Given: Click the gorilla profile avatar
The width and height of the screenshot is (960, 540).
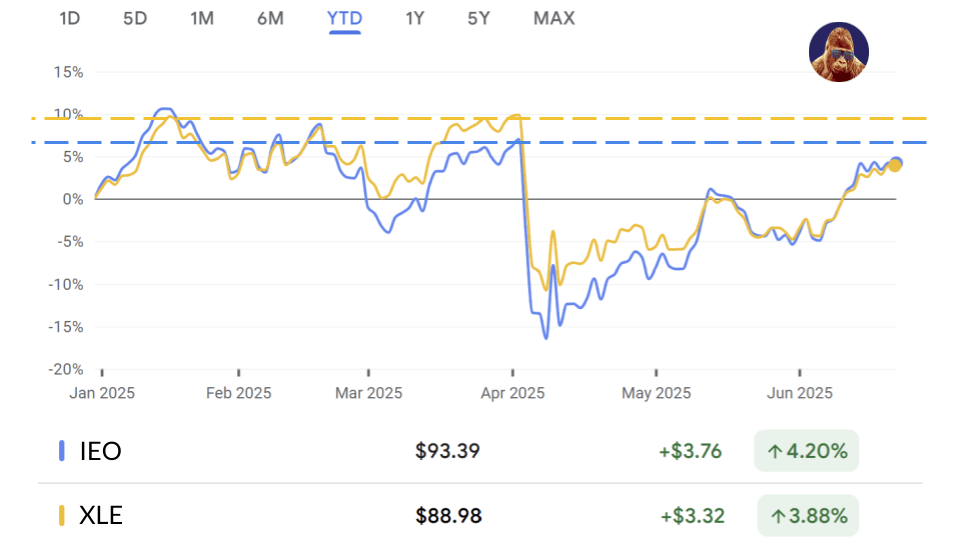Looking at the screenshot, I should [x=838, y=52].
